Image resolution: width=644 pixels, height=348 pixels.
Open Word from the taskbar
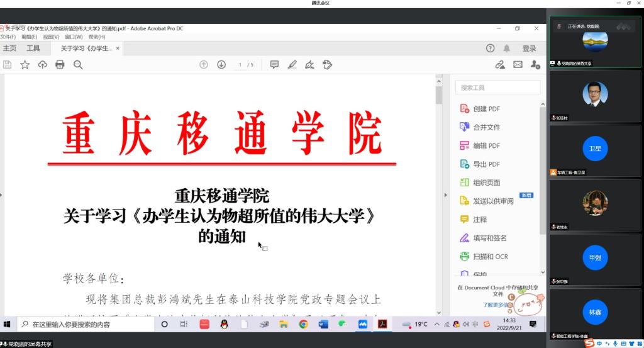click(323, 324)
